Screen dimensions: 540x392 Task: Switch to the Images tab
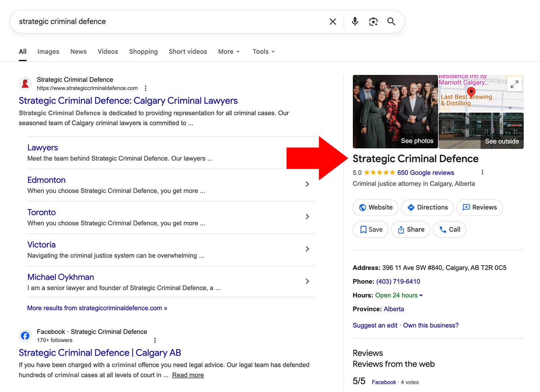click(48, 51)
